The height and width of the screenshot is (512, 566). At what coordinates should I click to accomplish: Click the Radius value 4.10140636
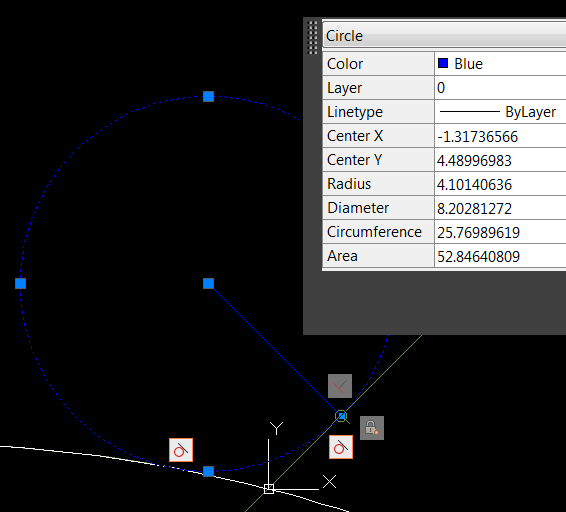tap(474, 185)
